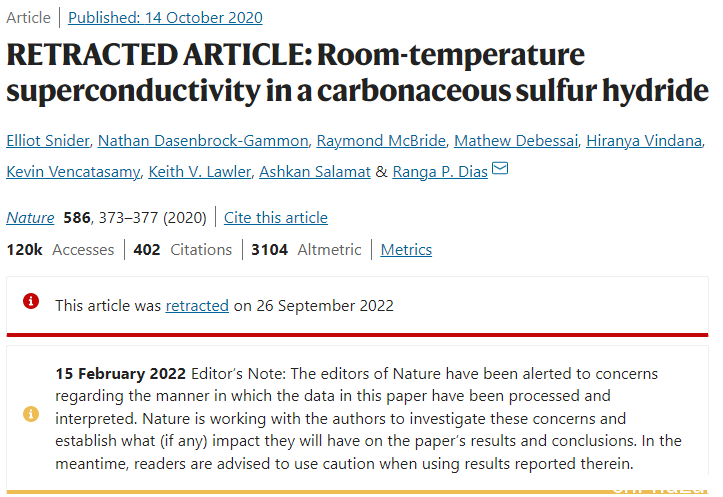Open Mathew Debessai author details
The width and height of the screenshot is (723, 497).
[516, 141]
